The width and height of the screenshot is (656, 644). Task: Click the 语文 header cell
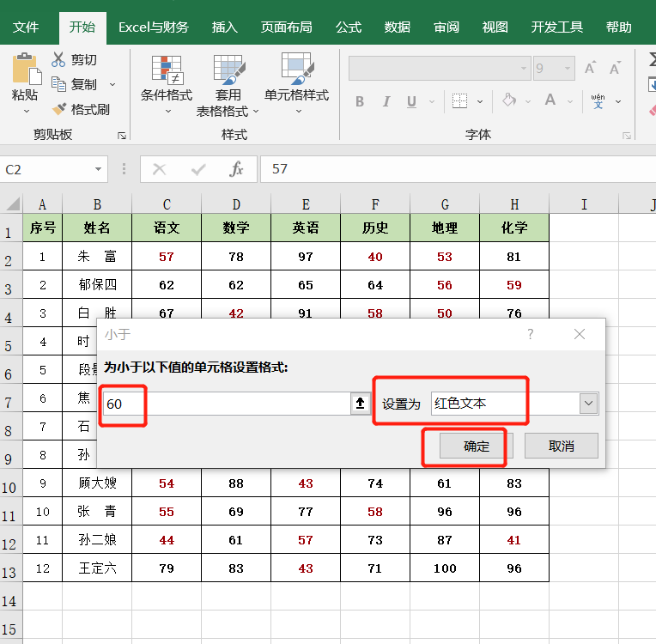(167, 228)
